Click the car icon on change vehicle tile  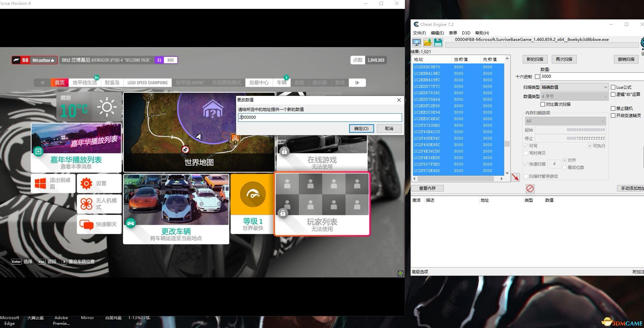point(131,224)
